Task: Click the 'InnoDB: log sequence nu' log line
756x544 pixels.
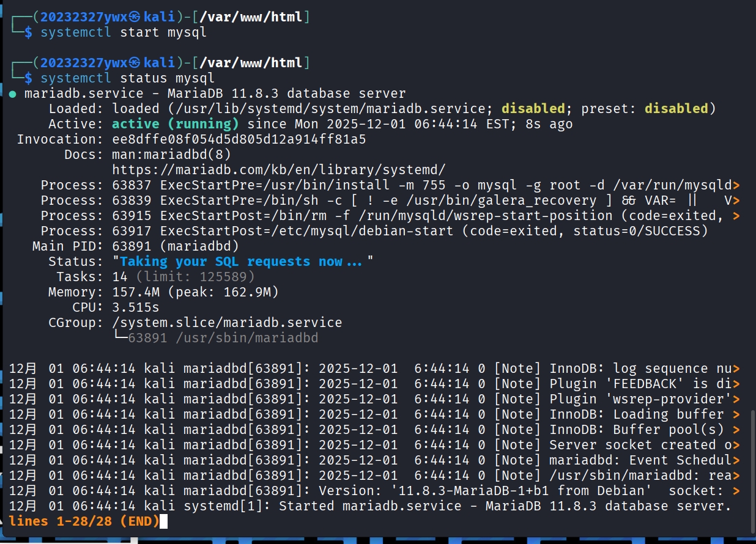Action: [x=374, y=369]
